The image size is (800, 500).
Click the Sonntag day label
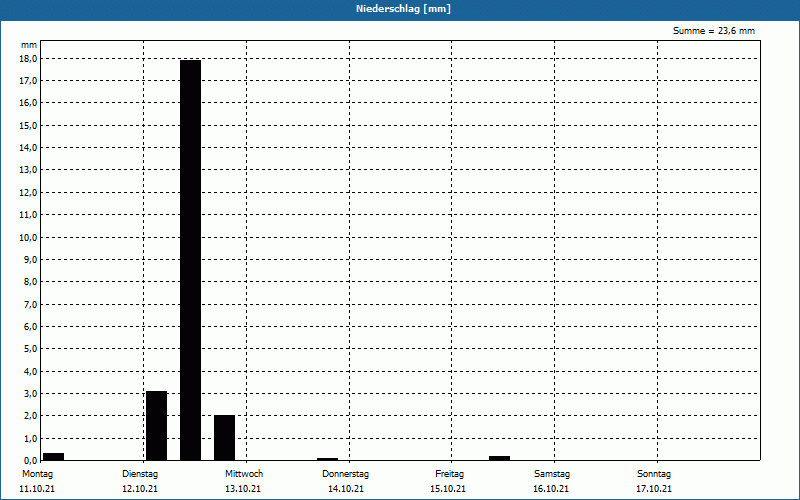point(654,474)
